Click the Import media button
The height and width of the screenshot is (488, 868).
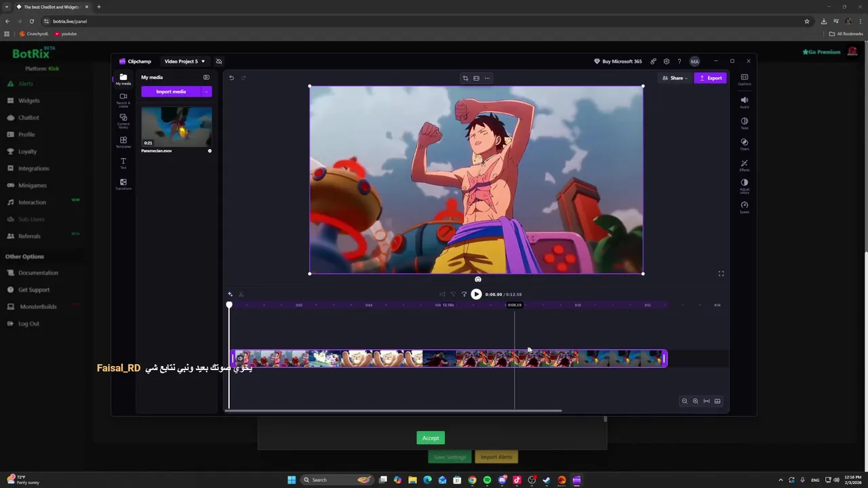pos(171,91)
